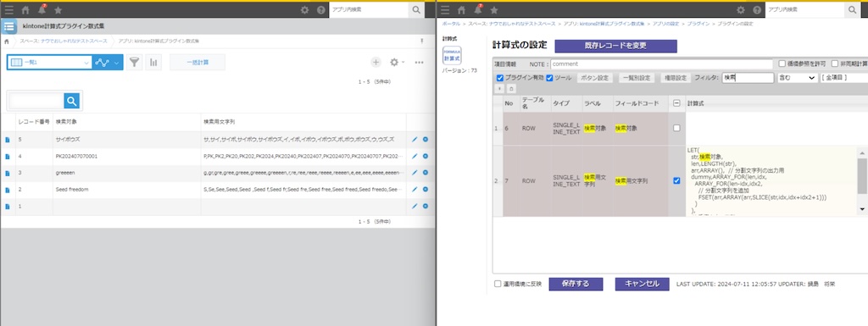Click アプリの設定 breadcrumb link
Image resolution: width=868 pixels, height=326 pixels.
click(665, 25)
